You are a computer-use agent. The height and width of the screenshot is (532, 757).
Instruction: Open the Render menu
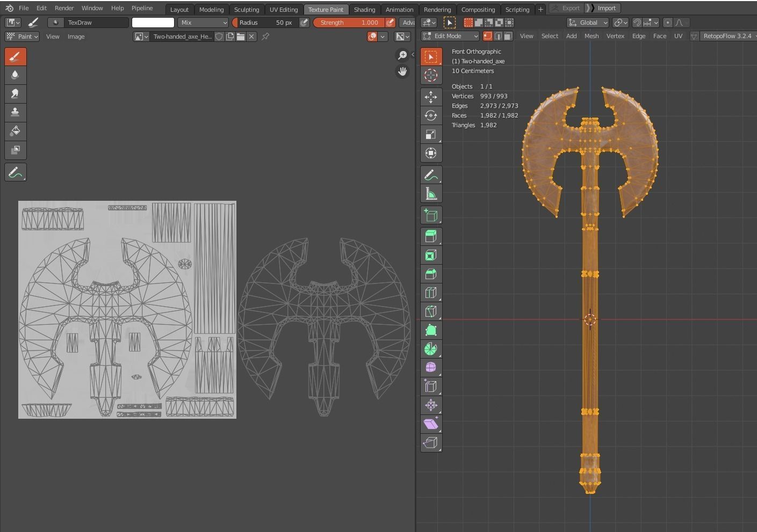pyautogui.click(x=64, y=8)
